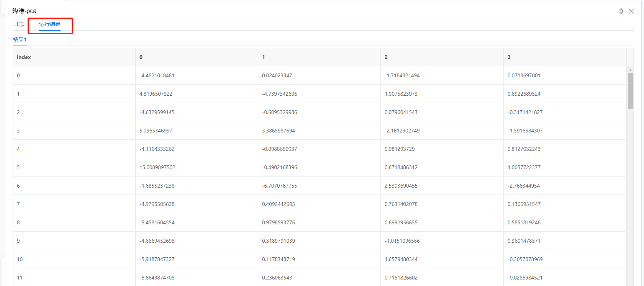Select cell -4.1164333262
This screenshot has width=644, height=286.
click(157, 149)
